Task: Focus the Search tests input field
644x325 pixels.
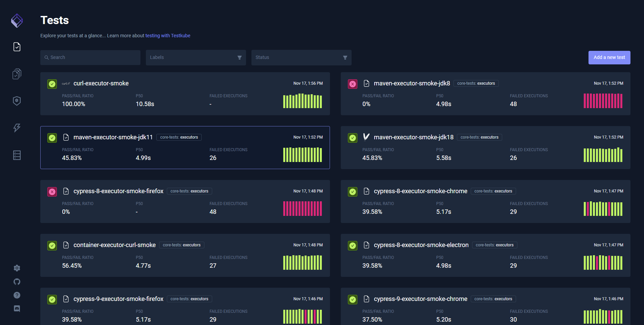Action: point(90,58)
